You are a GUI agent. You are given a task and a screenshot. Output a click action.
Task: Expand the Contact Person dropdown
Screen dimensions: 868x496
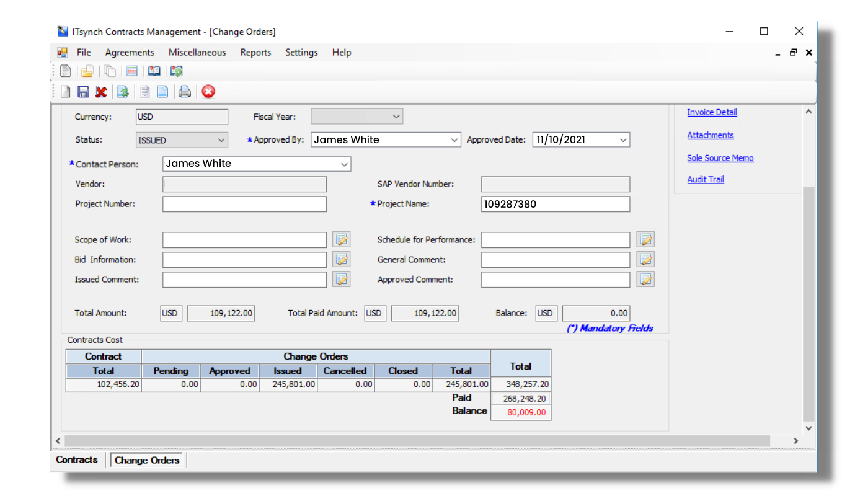[x=343, y=164]
